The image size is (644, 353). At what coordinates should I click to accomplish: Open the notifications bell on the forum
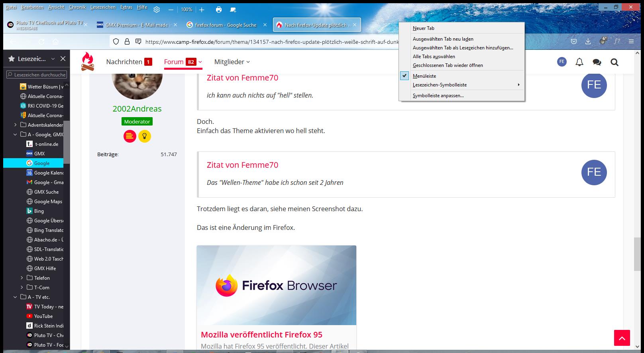579,62
